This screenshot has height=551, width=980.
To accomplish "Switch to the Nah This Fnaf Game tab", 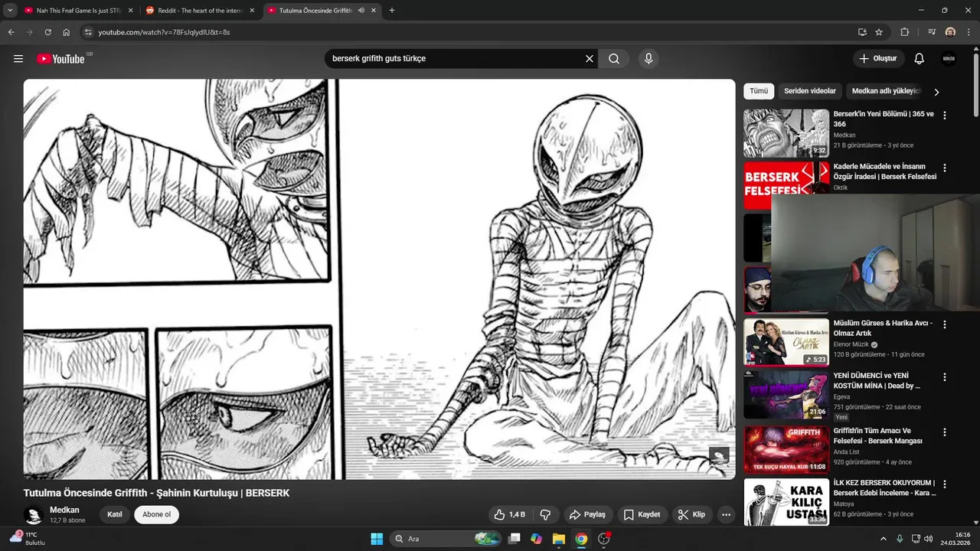I will tap(80, 11).
